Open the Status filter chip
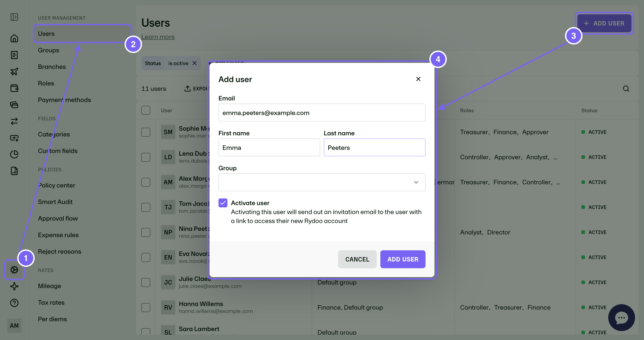This screenshot has height=340, width=644. click(x=153, y=63)
